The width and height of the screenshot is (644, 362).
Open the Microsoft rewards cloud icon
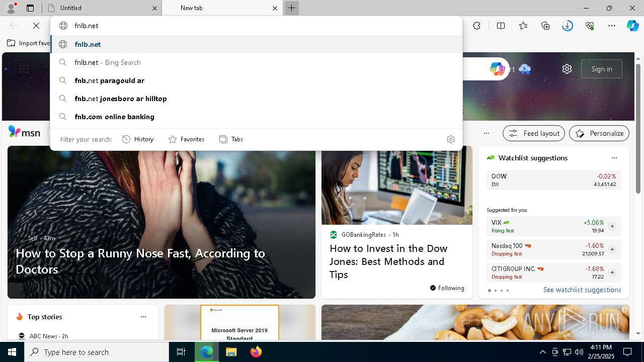pyautogui.click(x=525, y=69)
